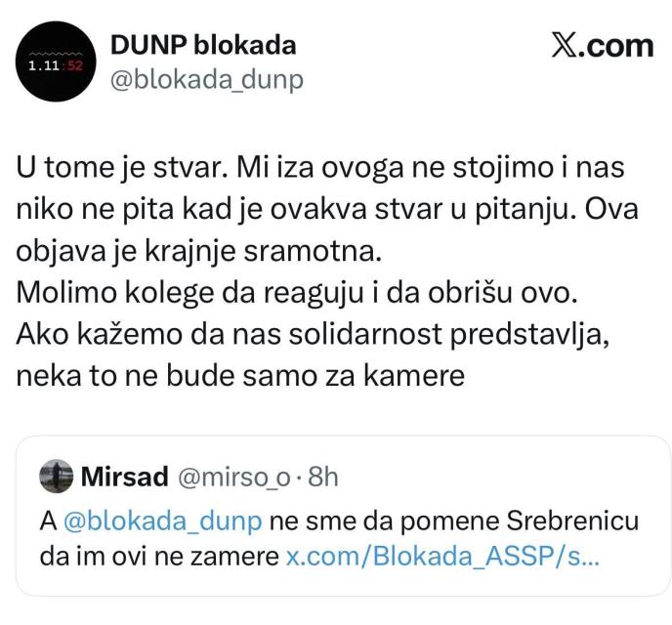Click the 8h timestamp of quoted post

(322, 478)
